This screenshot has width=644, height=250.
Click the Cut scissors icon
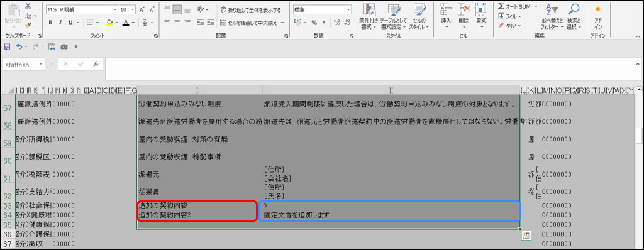pos(28,6)
